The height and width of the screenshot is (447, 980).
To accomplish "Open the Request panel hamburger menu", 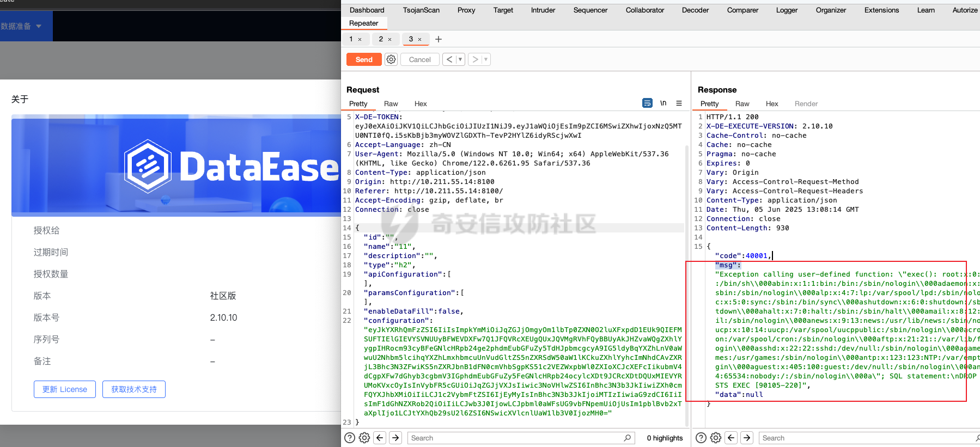I will point(679,103).
